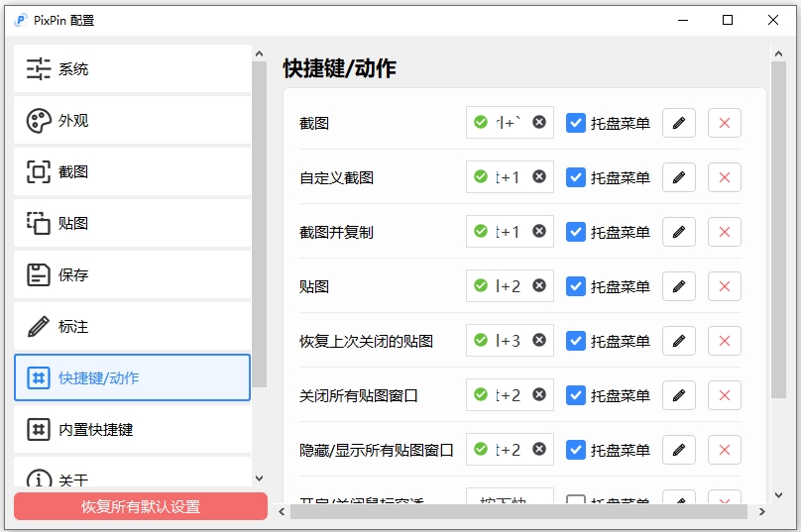Click sidebar scrollbar up arrow
Viewport: 801px width, 532px height.
coord(259,53)
